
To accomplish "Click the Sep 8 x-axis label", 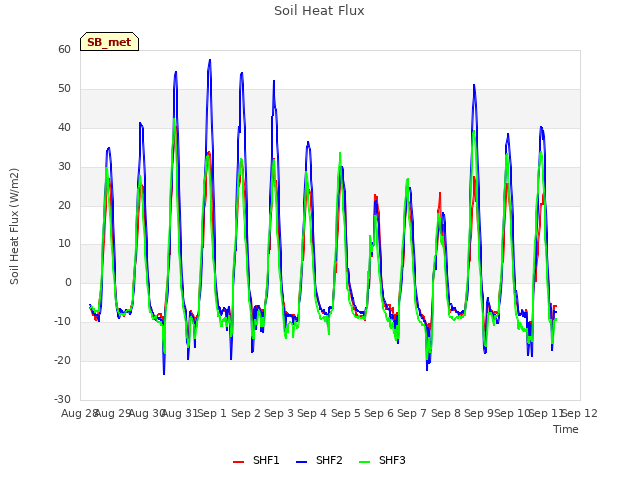I will pos(446,413).
